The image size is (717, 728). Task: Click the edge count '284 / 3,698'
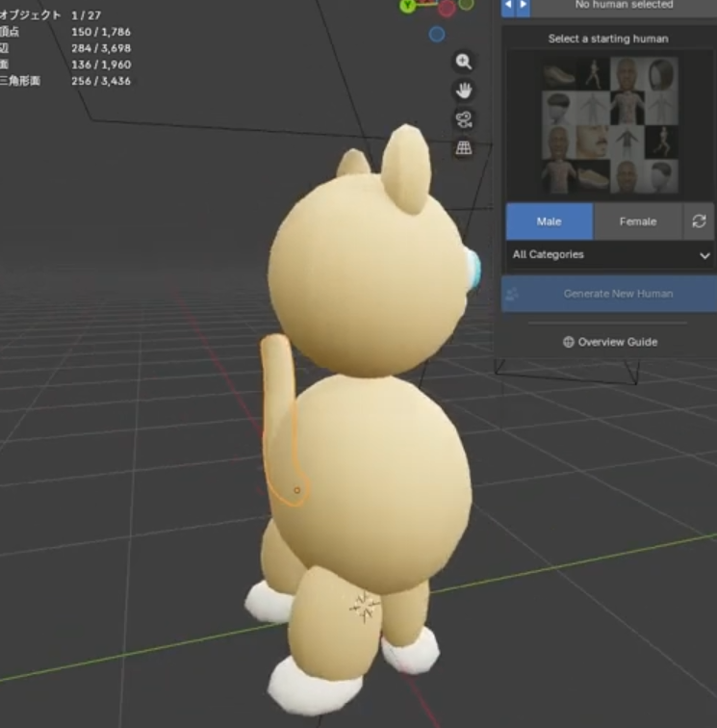[101, 48]
